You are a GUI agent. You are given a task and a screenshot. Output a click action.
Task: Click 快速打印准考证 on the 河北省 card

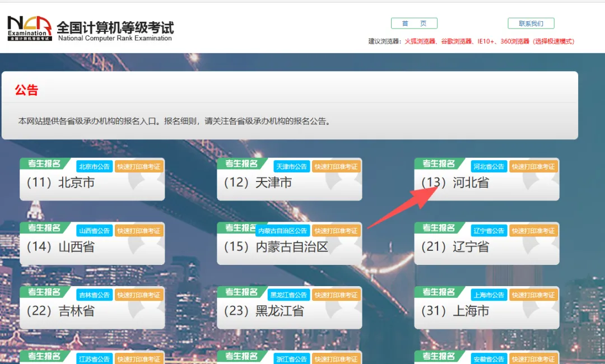tap(533, 166)
